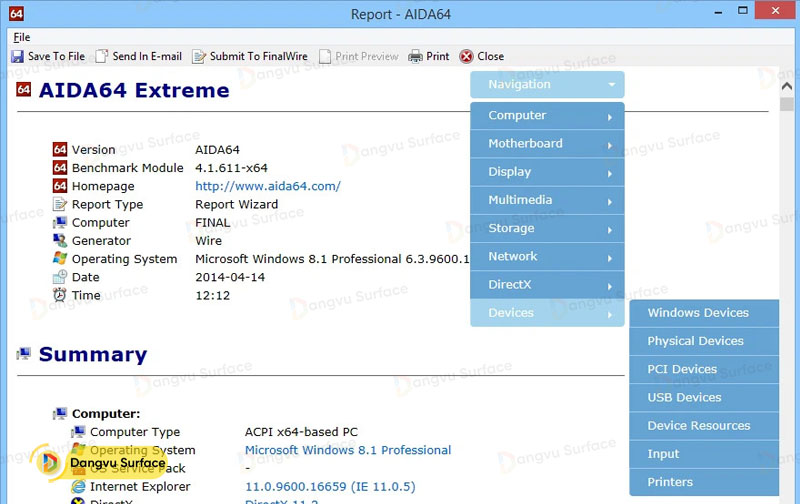Select Windows Devices in submenu
The width and height of the screenshot is (800, 504).
[x=704, y=313]
